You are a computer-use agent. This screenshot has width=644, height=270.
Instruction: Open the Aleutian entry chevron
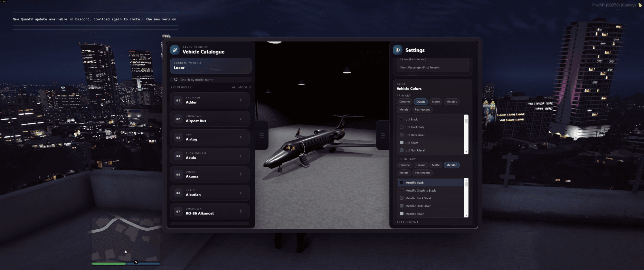tap(241, 193)
